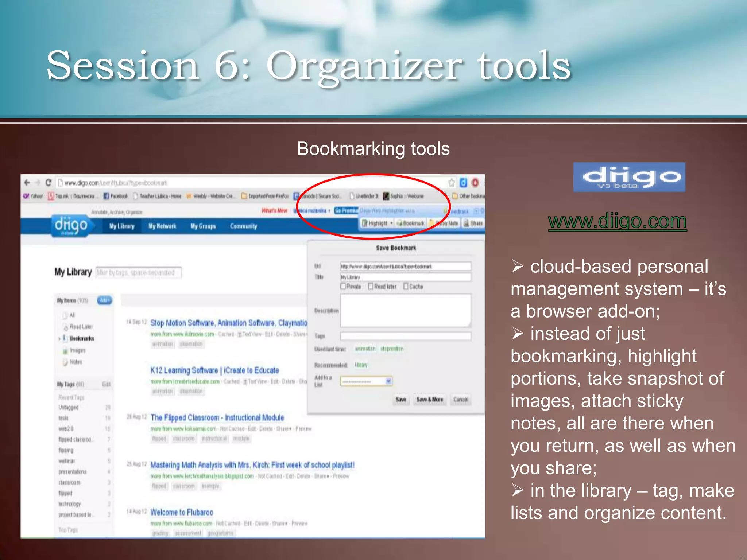Open the My Groups tab

click(x=203, y=226)
